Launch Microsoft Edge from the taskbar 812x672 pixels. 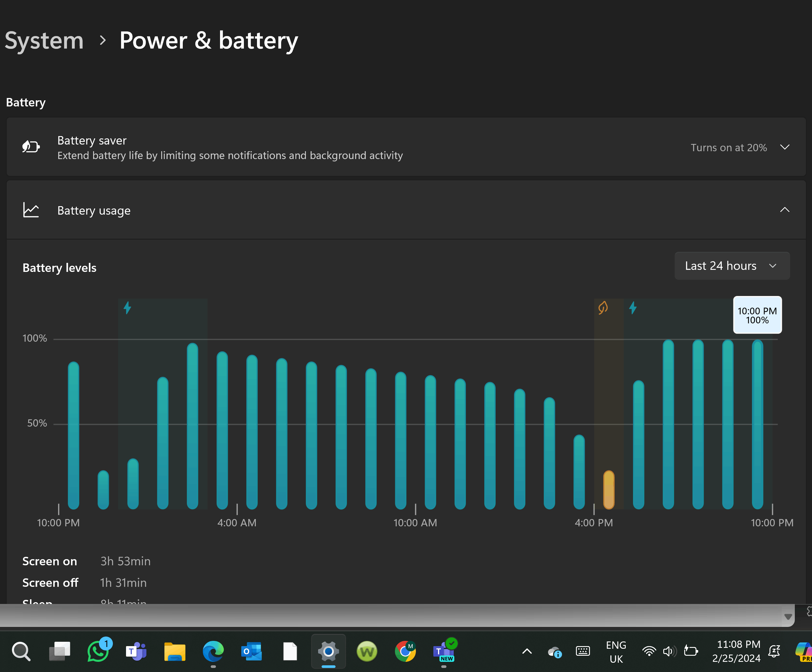coord(213,652)
